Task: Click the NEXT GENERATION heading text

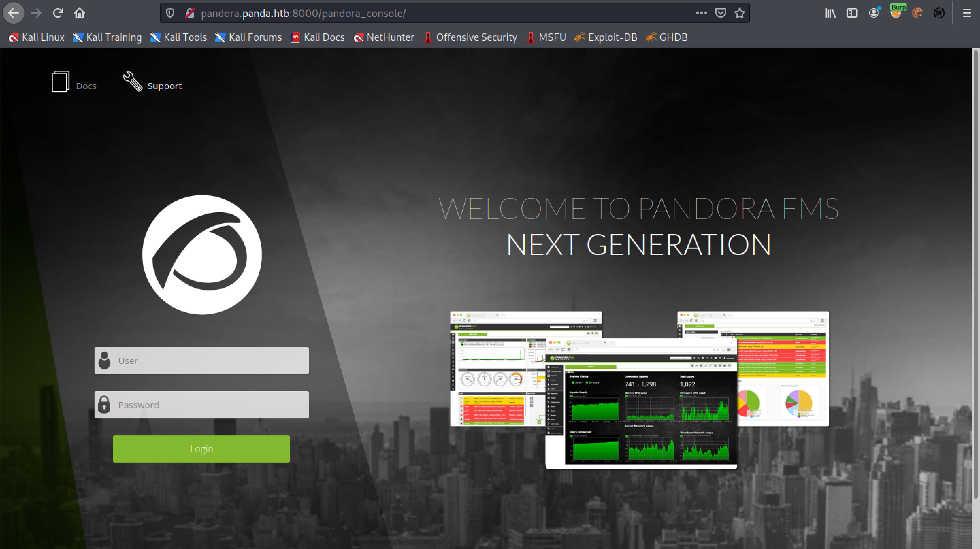Action: [x=638, y=245]
